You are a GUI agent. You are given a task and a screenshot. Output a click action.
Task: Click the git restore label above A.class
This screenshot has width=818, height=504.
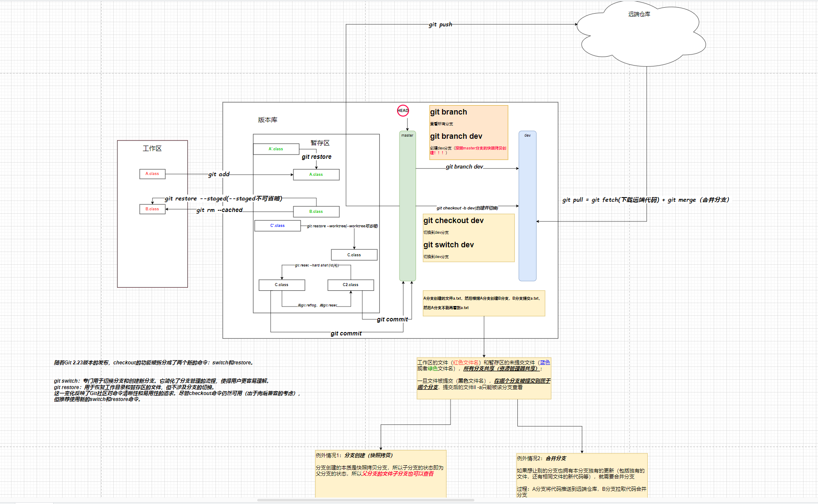click(316, 157)
